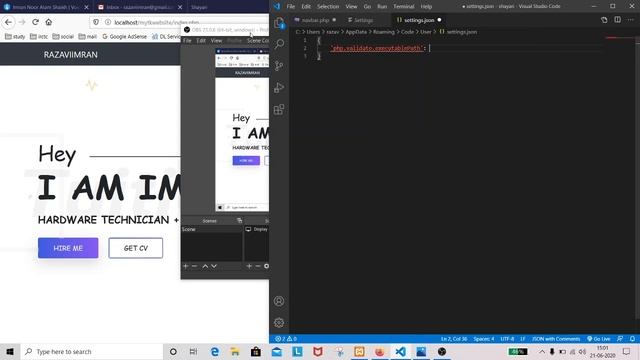Open errors and warnings count in status bar
This screenshot has width=640, height=360.
point(286,339)
